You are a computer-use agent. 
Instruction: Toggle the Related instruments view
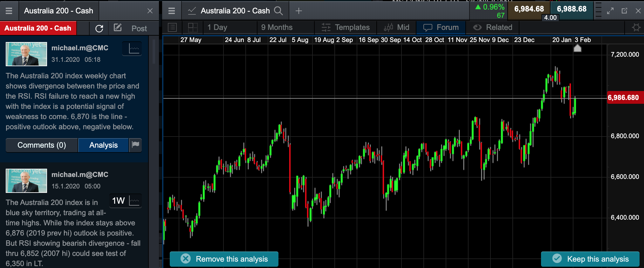[493, 28]
